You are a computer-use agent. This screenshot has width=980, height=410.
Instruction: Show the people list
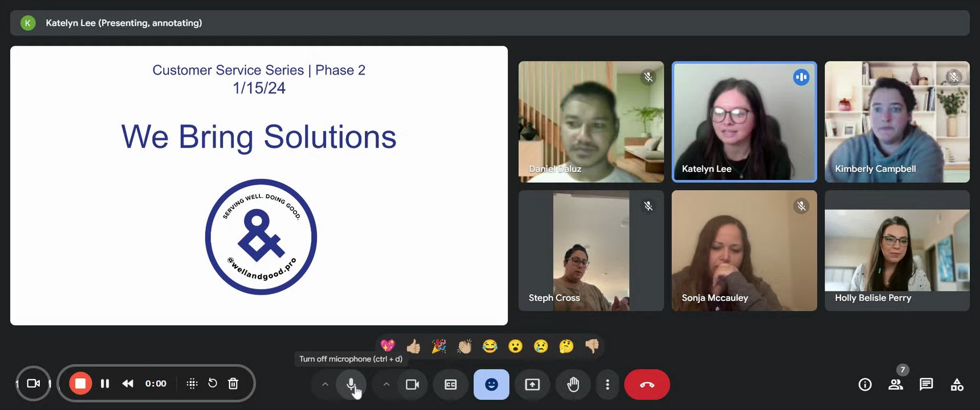pos(896,385)
